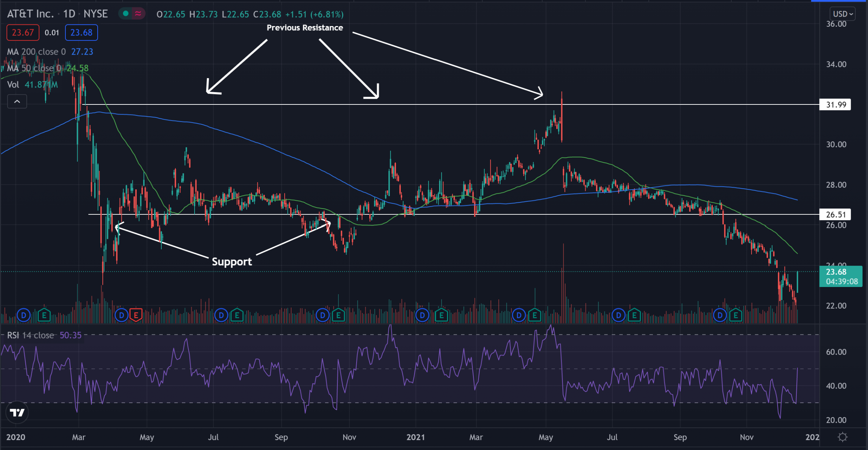The height and width of the screenshot is (450, 868).
Task: Click the 2021 label on time axis
Action: 416,437
